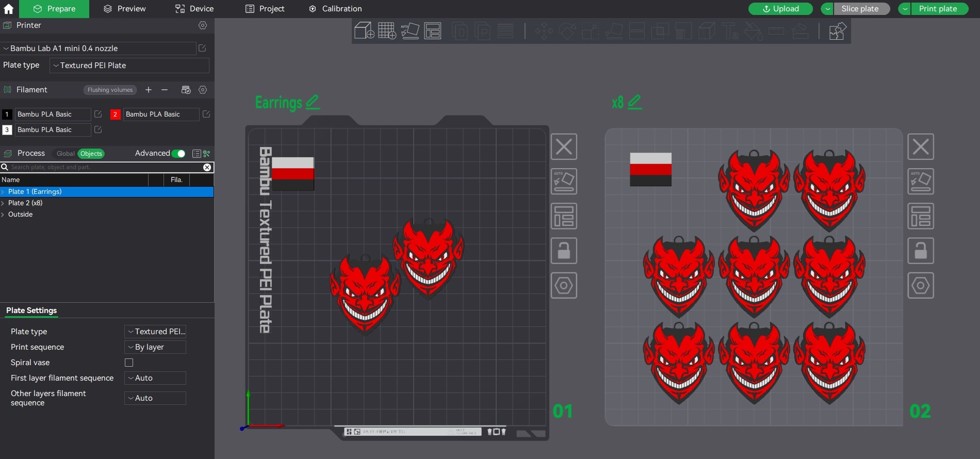Select the Plate Settings tab

click(31, 310)
